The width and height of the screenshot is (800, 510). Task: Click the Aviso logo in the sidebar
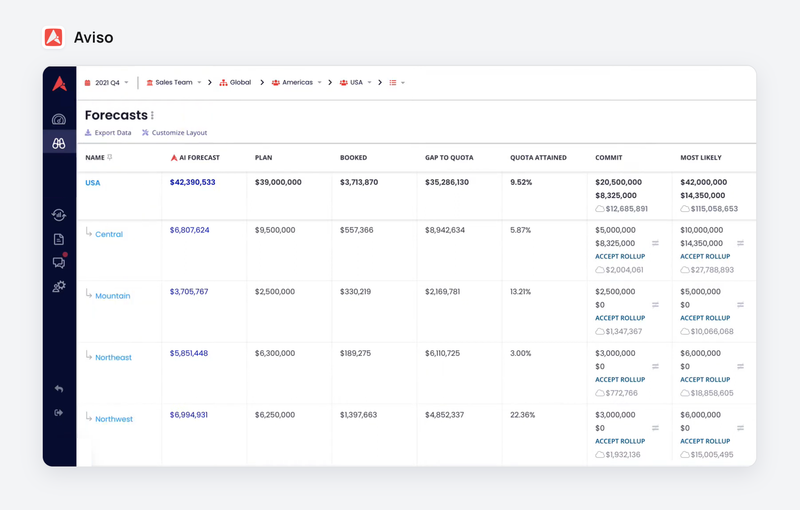pyautogui.click(x=59, y=84)
